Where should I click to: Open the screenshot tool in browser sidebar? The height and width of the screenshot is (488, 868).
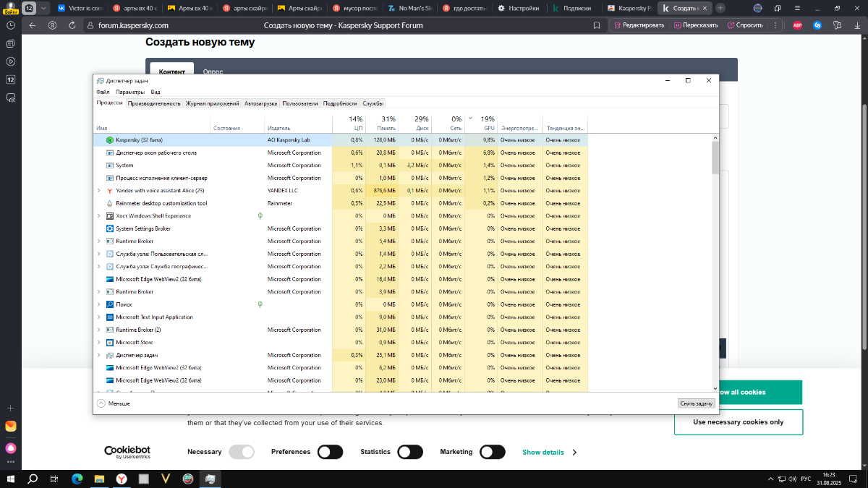[x=11, y=98]
